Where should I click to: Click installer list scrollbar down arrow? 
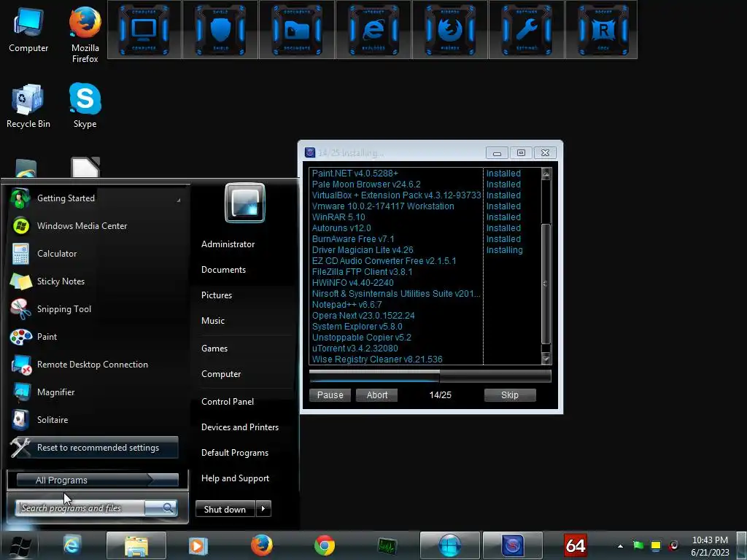coord(546,359)
